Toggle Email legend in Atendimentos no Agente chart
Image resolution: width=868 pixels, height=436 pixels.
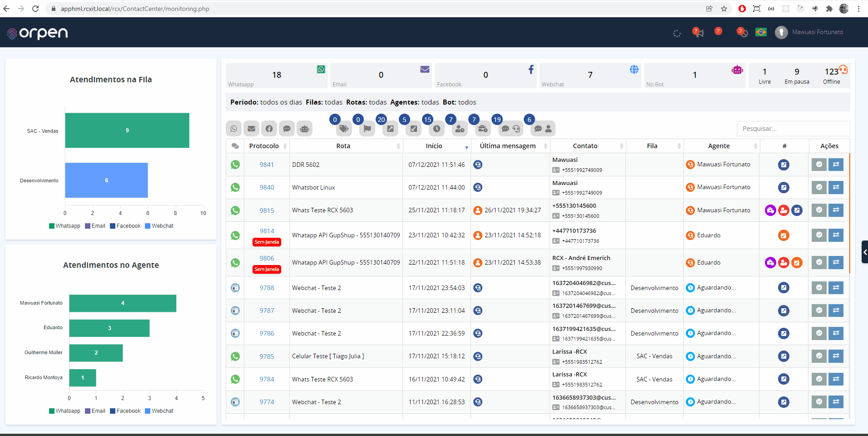coord(95,411)
